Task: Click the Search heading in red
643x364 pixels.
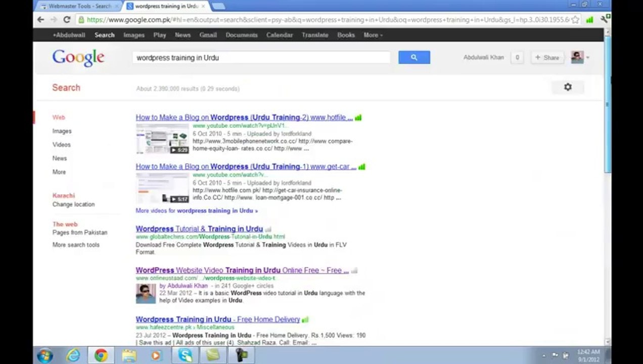Action: (66, 87)
